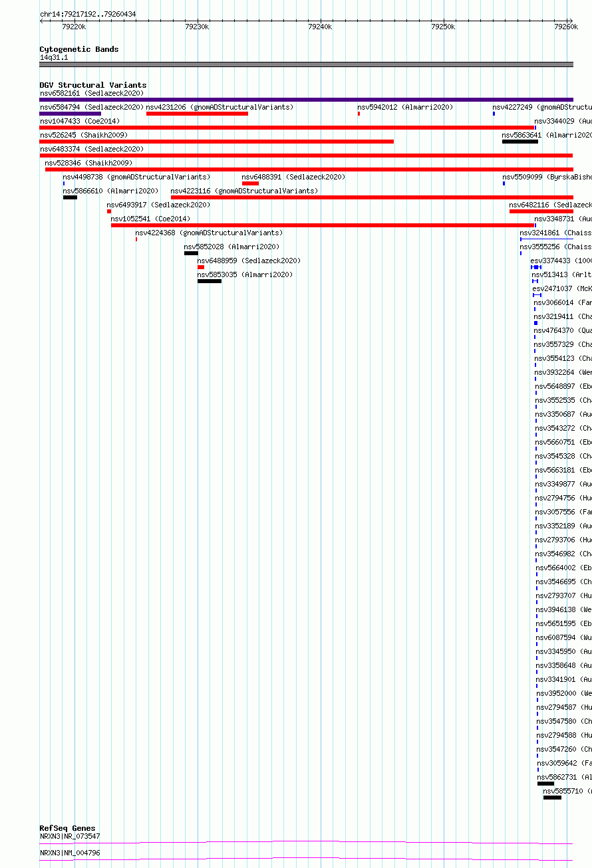Click nsv5866610 (Almarri2020) label
The width and height of the screenshot is (592, 868).
click(111, 191)
